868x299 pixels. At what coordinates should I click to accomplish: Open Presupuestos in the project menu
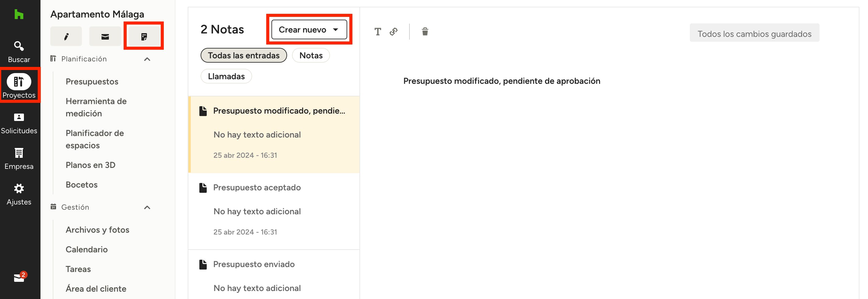(x=92, y=82)
